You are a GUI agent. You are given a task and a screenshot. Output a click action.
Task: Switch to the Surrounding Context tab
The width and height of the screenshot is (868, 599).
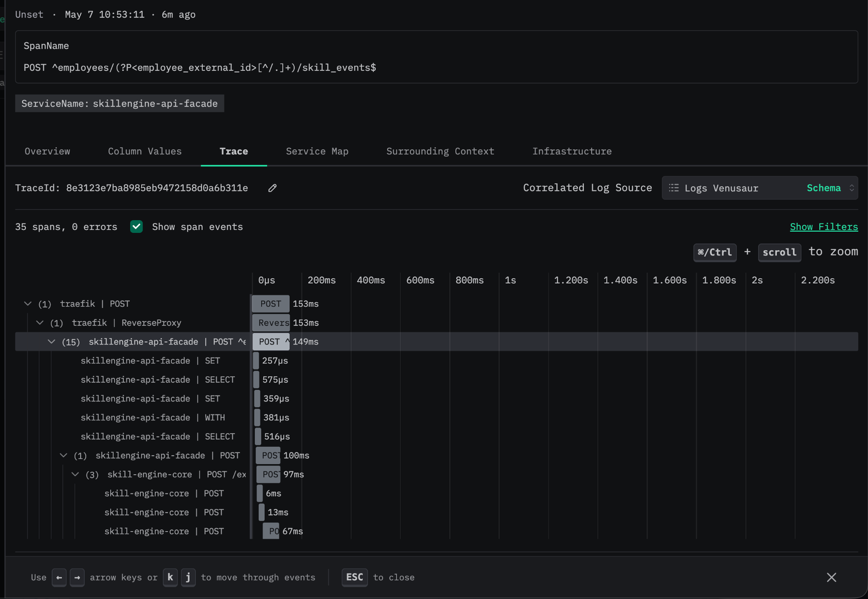(440, 151)
